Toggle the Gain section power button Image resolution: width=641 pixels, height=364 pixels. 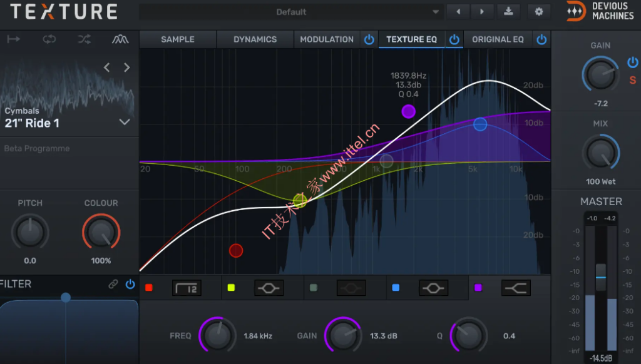(632, 62)
